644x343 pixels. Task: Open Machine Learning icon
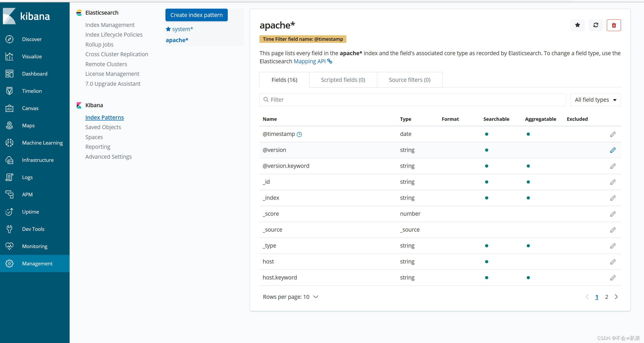pyautogui.click(x=9, y=143)
